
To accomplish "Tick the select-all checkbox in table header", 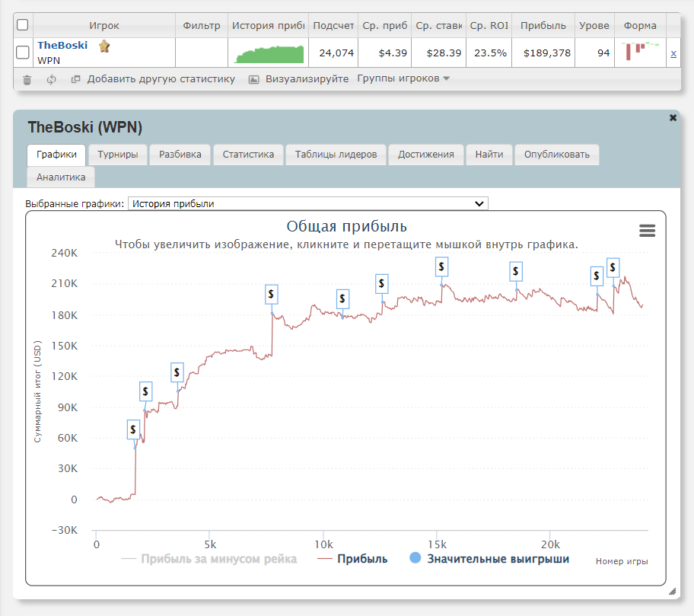I will tap(23, 25).
